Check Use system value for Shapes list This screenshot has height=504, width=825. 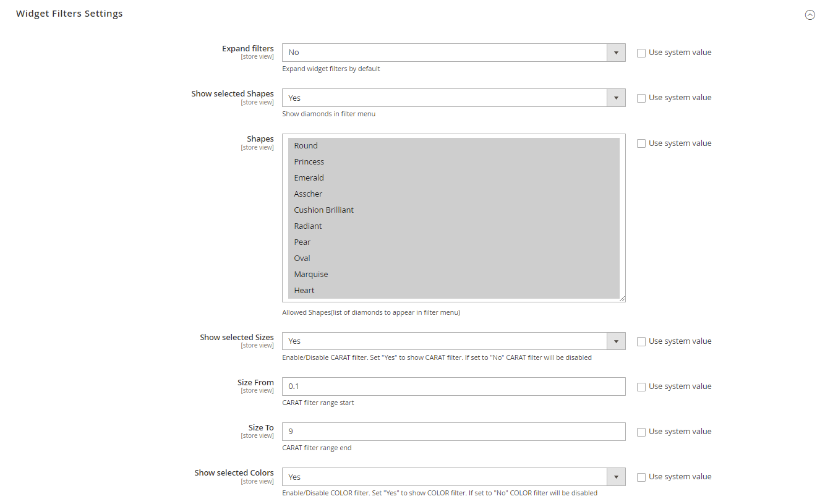pyautogui.click(x=641, y=143)
